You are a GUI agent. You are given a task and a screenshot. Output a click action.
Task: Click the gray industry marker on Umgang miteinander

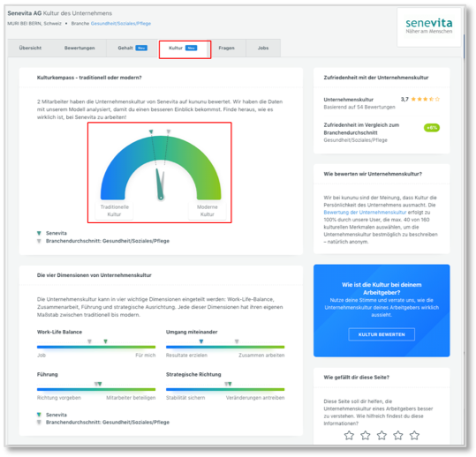coord(237,341)
